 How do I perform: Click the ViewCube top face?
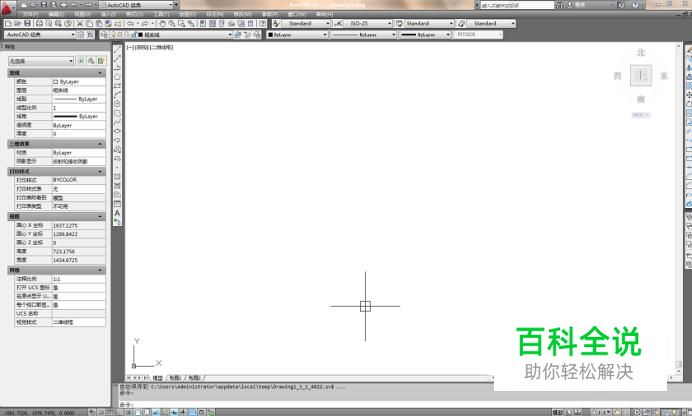coord(641,76)
